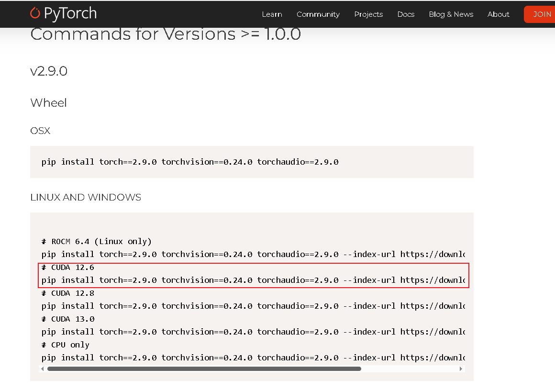
Task: Click the pip command under CUDA 13.0
Action: (253, 332)
